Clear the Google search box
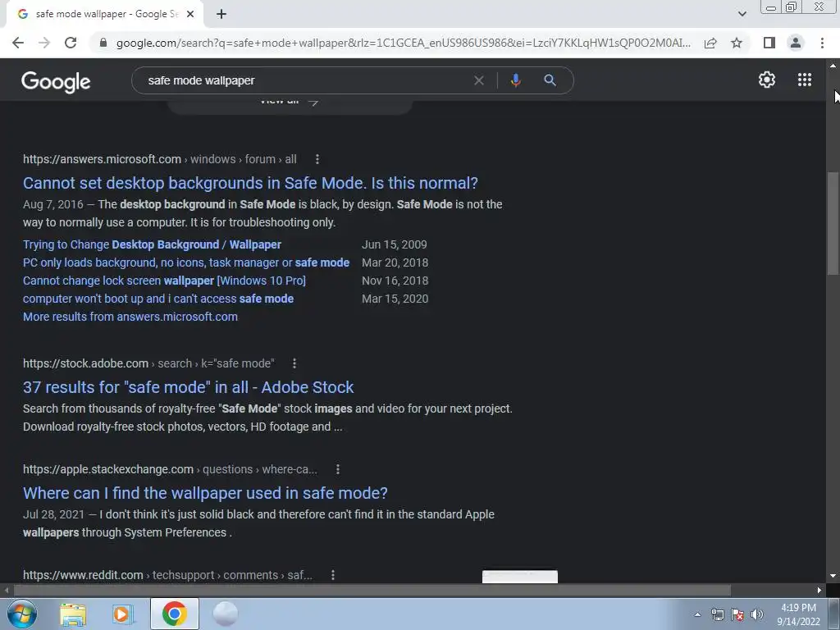 pos(479,80)
